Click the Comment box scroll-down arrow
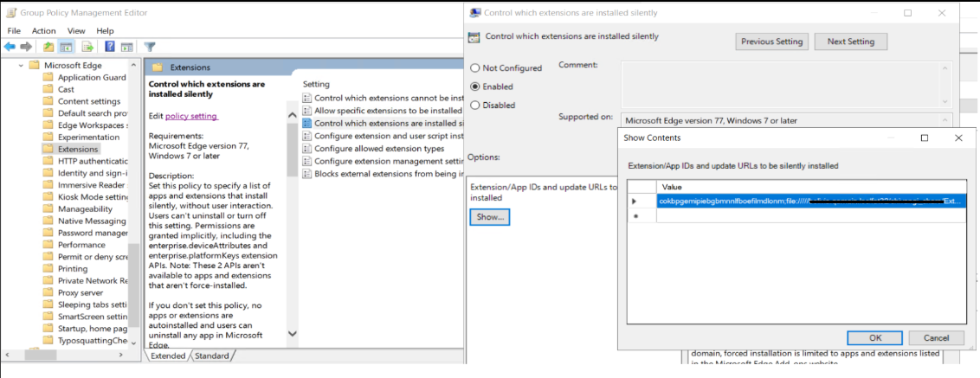Image resolution: width=980 pixels, height=378 pixels. [945, 100]
